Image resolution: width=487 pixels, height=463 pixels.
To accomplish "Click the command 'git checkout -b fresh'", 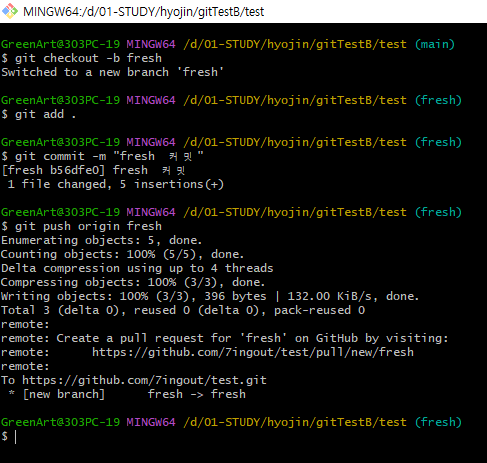I will coord(88,58).
